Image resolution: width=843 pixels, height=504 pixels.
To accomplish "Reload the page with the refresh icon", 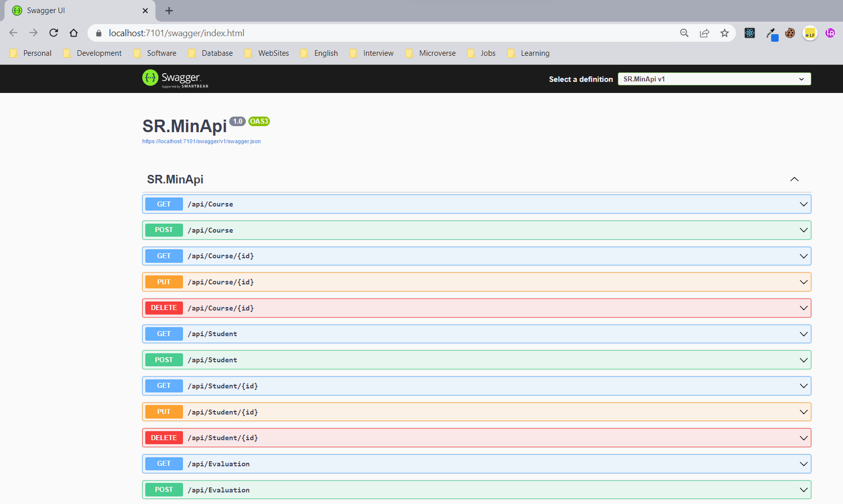I will pos(53,33).
